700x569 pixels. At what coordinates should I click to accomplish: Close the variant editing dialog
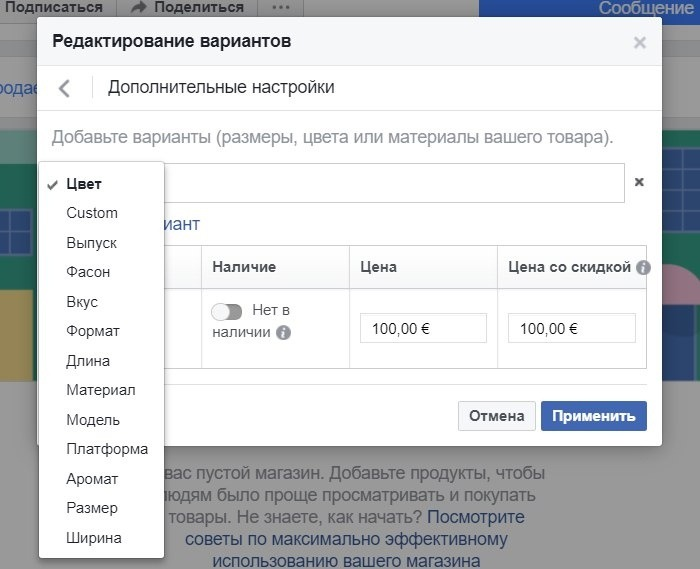click(640, 43)
